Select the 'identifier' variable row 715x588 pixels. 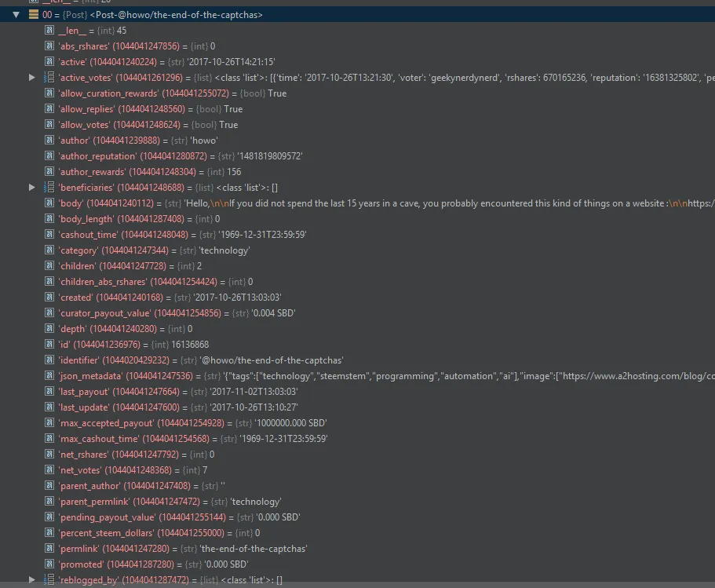point(358,360)
